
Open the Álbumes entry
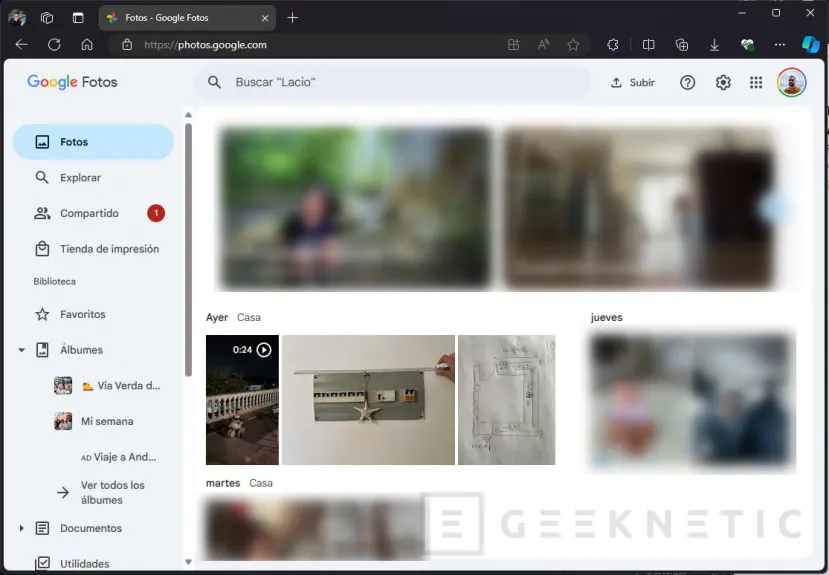[x=81, y=350]
